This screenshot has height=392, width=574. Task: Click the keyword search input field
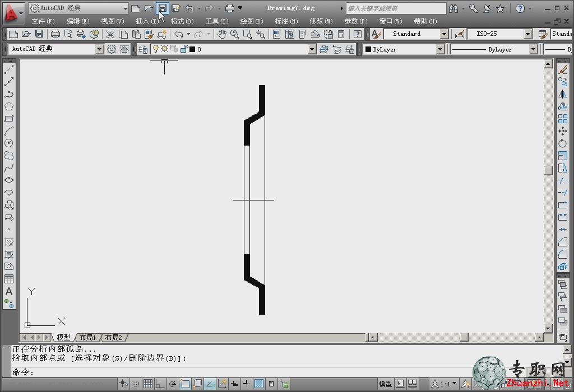tap(396, 8)
